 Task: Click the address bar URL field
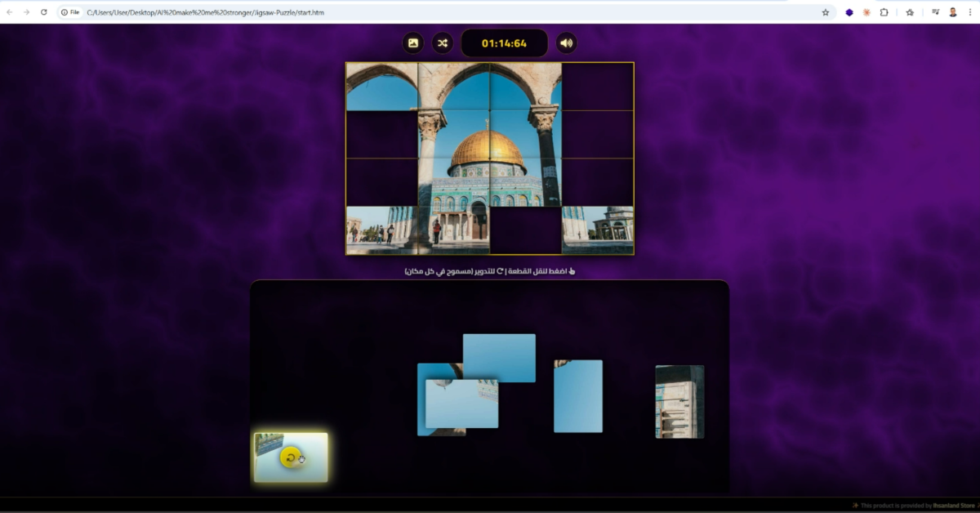pos(408,12)
